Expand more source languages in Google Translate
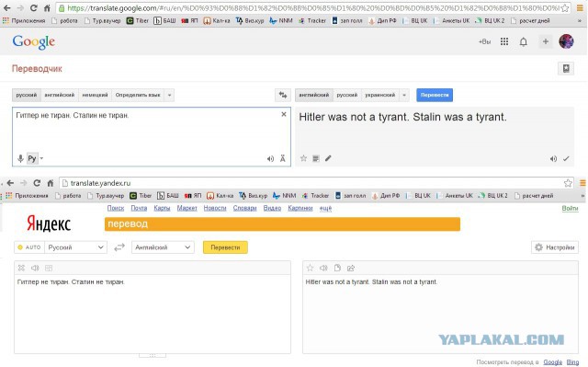This screenshot has width=588, height=367. [x=169, y=95]
